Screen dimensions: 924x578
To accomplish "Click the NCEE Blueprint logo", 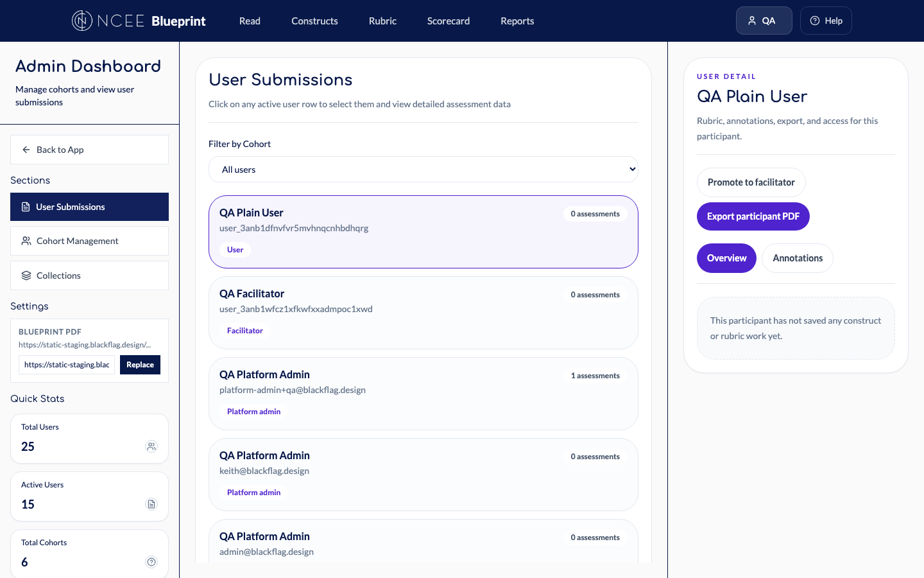I will tap(138, 21).
